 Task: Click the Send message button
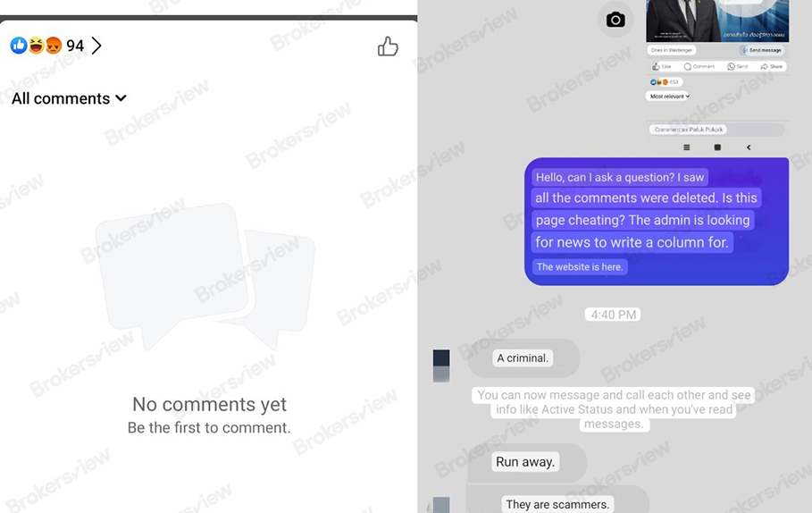click(x=761, y=50)
